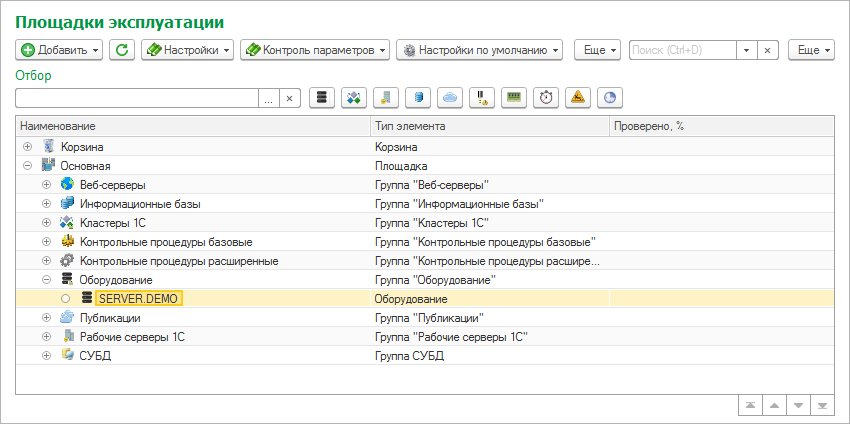Click the pie chart filter icon
Viewport: 850px width, 424px height.
click(x=609, y=97)
